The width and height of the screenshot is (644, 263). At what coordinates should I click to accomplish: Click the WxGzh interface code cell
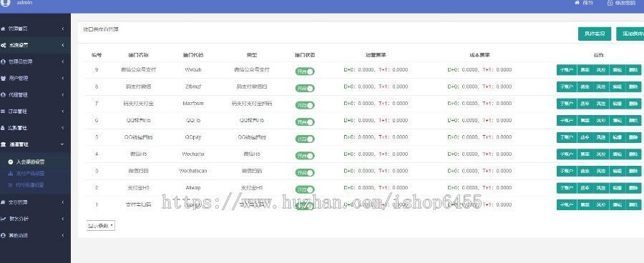(x=193, y=70)
